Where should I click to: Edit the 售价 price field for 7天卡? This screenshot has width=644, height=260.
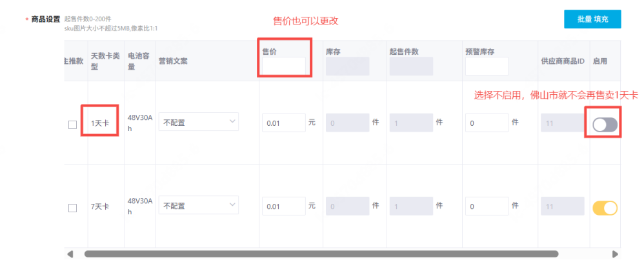click(x=284, y=206)
